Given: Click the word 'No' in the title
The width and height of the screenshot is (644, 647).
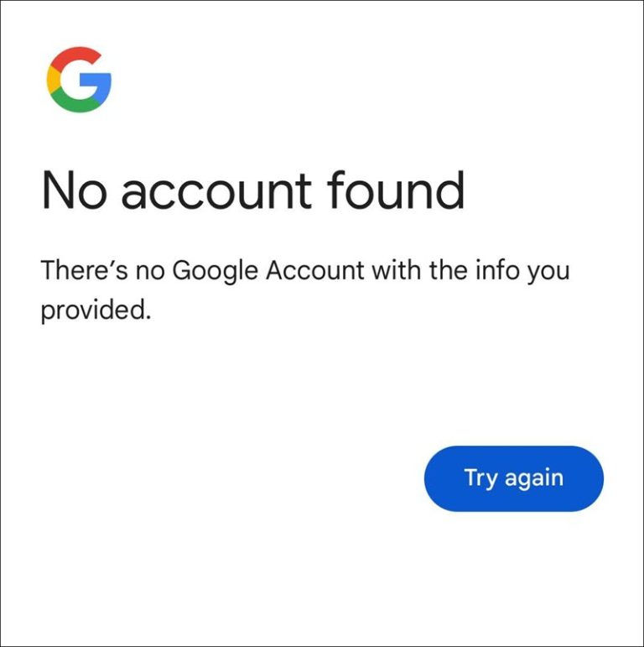Looking at the screenshot, I should [75, 190].
